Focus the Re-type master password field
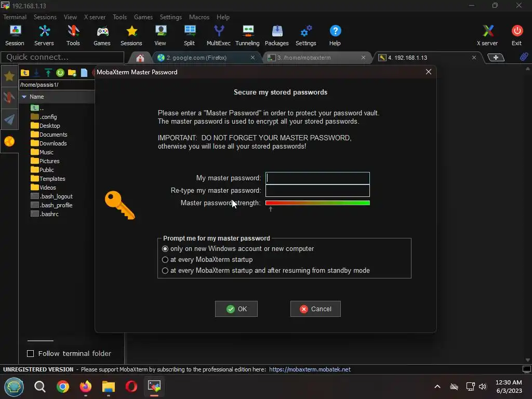 [x=317, y=191]
